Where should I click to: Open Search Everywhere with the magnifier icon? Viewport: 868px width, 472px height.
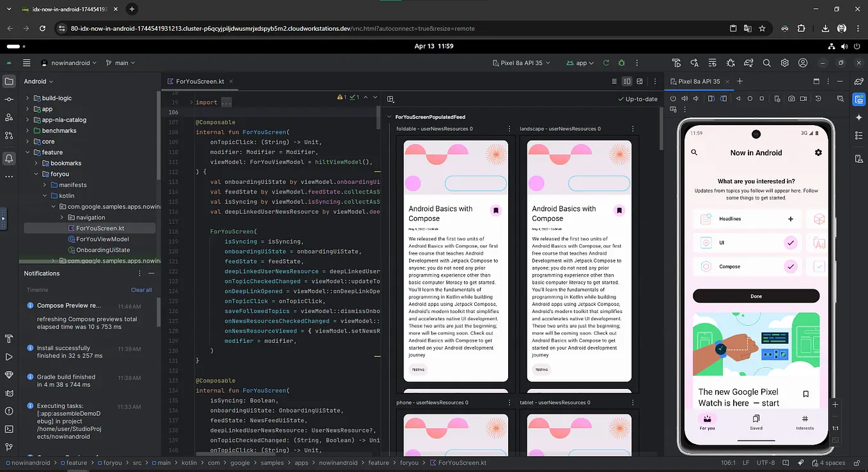(767, 63)
